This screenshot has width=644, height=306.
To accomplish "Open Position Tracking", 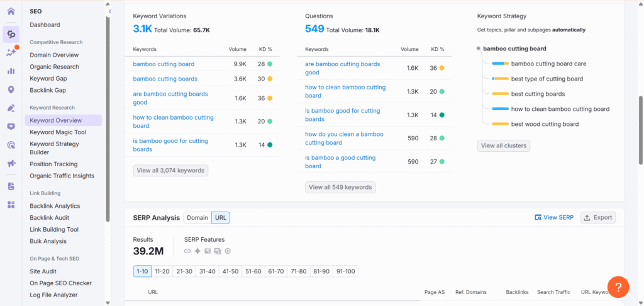I will click(53, 164).
